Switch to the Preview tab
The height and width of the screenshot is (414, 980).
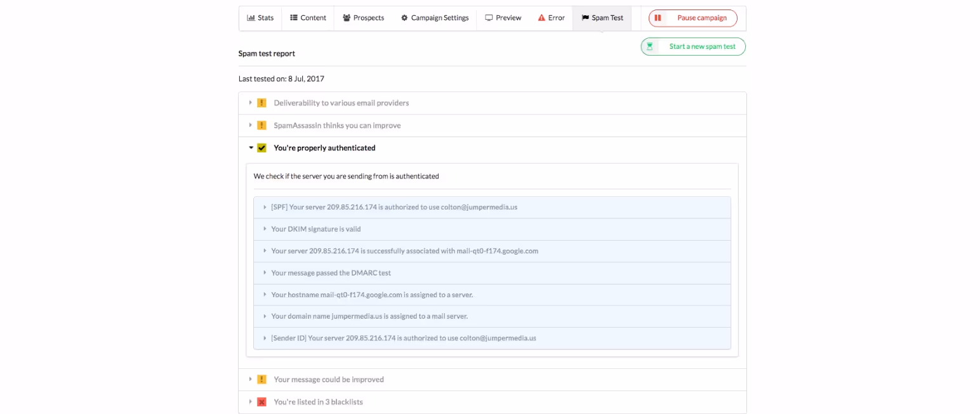coord(503,18)
